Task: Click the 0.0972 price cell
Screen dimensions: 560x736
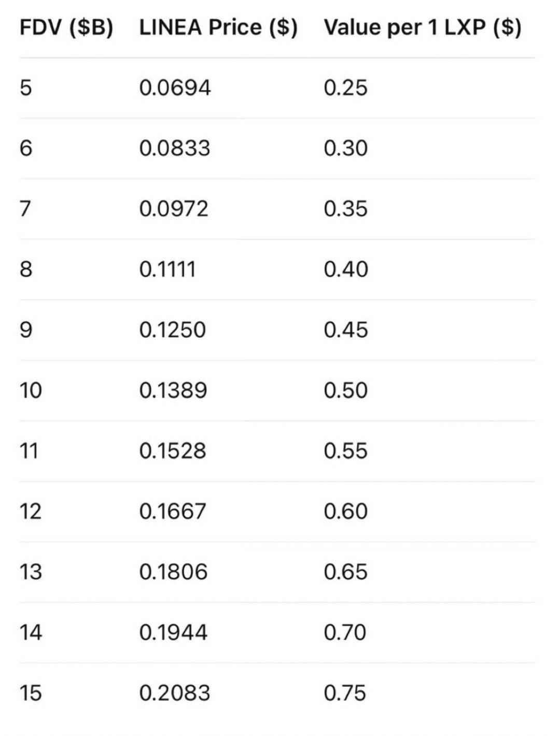Action: [x=174, y=209]
